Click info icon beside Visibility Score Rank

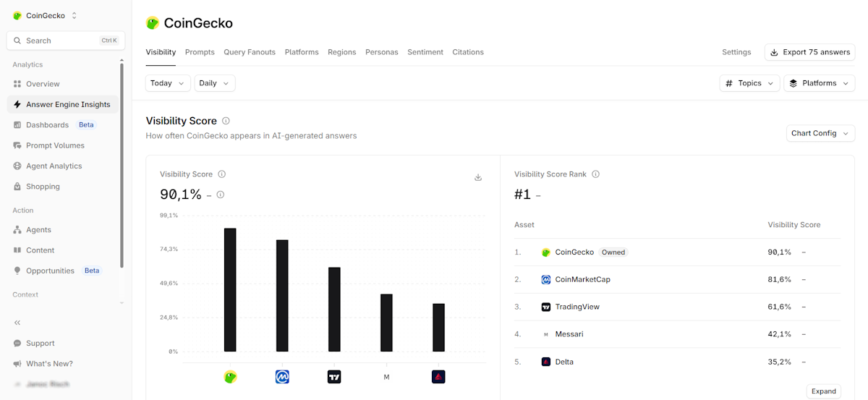click(596, 174)
